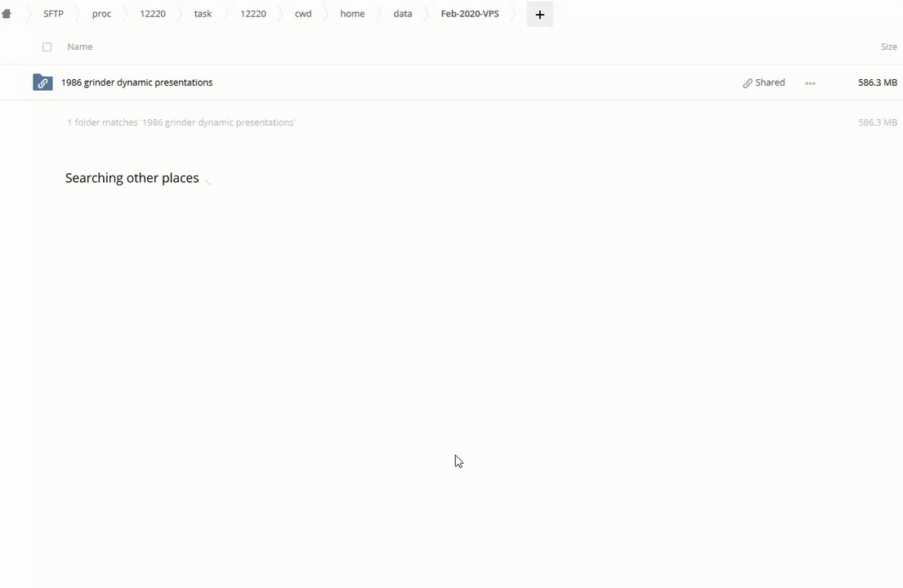Go to the 12220 breadcrumb right after proc
This screenshot has height=588, width=903.
tap(153, 14)
